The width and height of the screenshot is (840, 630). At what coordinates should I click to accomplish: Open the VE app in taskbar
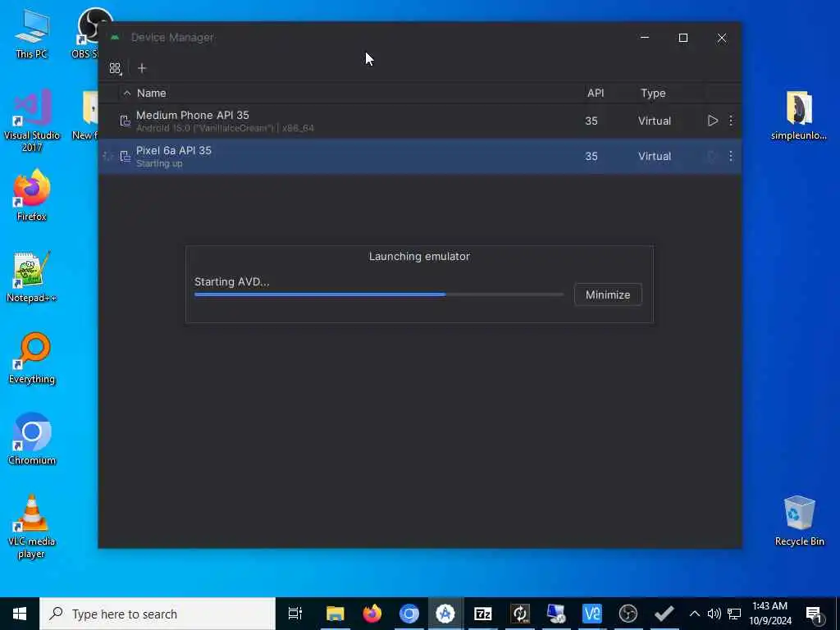coord(592,614)
